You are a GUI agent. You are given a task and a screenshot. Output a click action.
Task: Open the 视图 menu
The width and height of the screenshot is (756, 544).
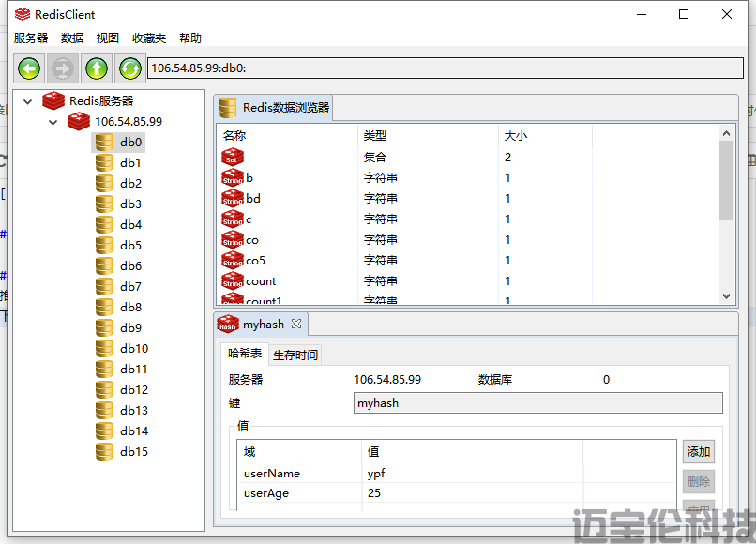pos(108,38)
